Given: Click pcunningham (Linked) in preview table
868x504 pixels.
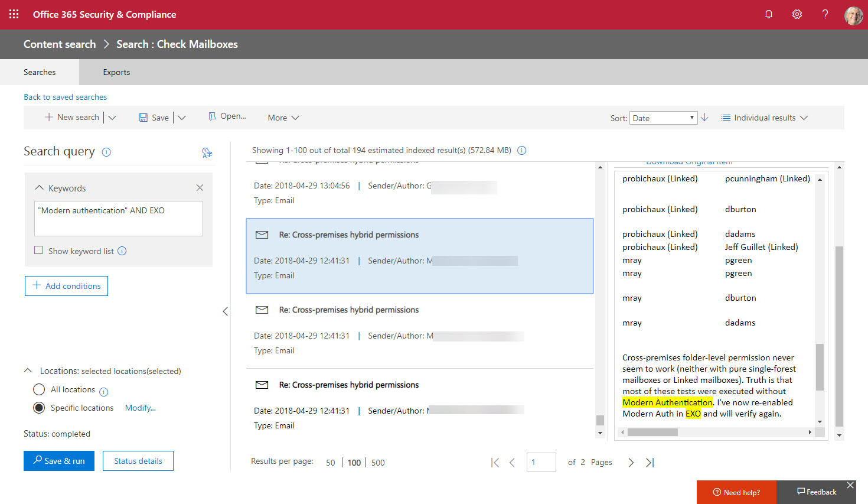Looking at the screenshot, I should (x=768, y=178).
